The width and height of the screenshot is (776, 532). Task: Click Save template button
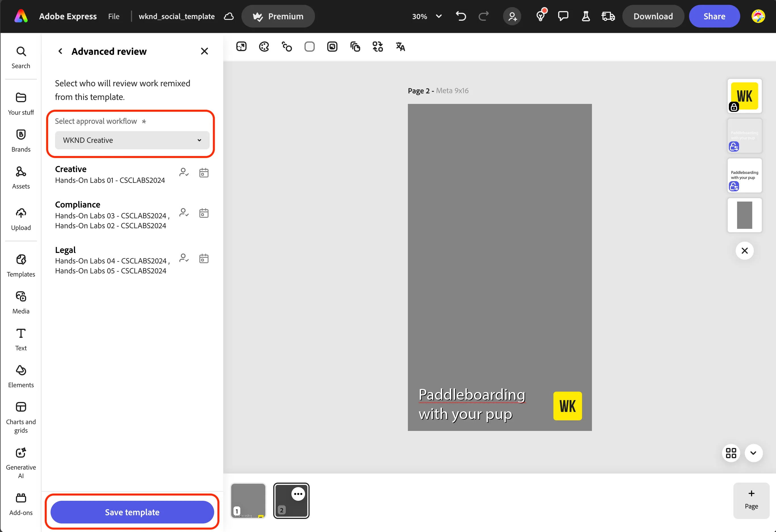coord(132,512)
